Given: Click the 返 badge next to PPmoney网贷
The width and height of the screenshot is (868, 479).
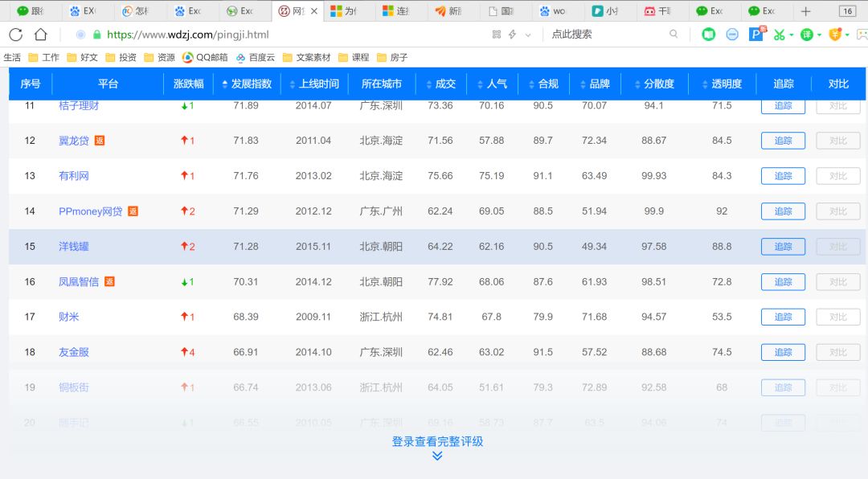Looking at the screenshot, I should (133, 211).
